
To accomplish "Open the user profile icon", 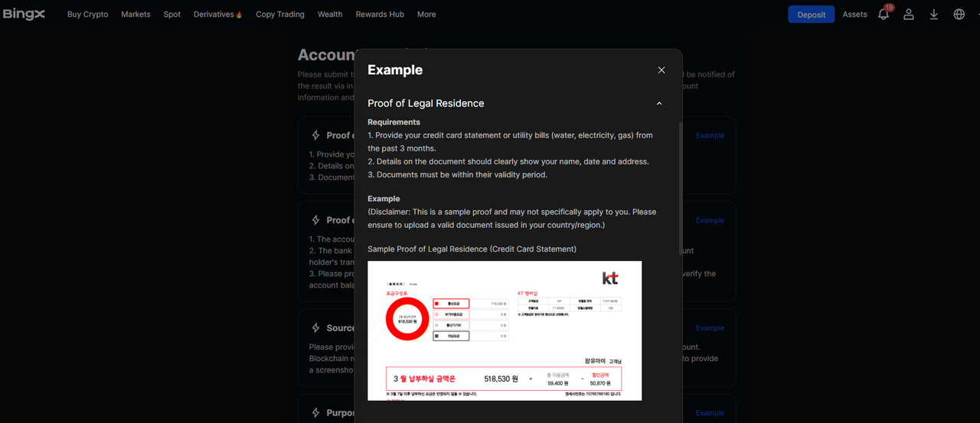I will pyautogui.click(x=909, y=15).
